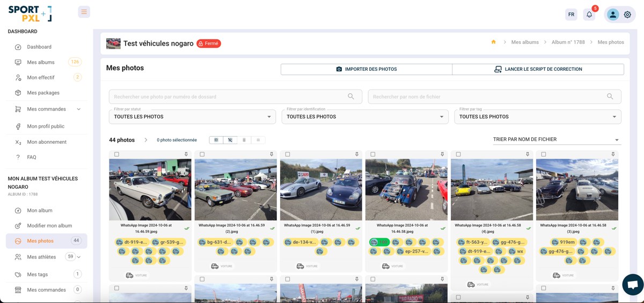Open green Mercedes photo thumbnail
Viewport: 644px width, 303px height.
click(x=236, y=189)
